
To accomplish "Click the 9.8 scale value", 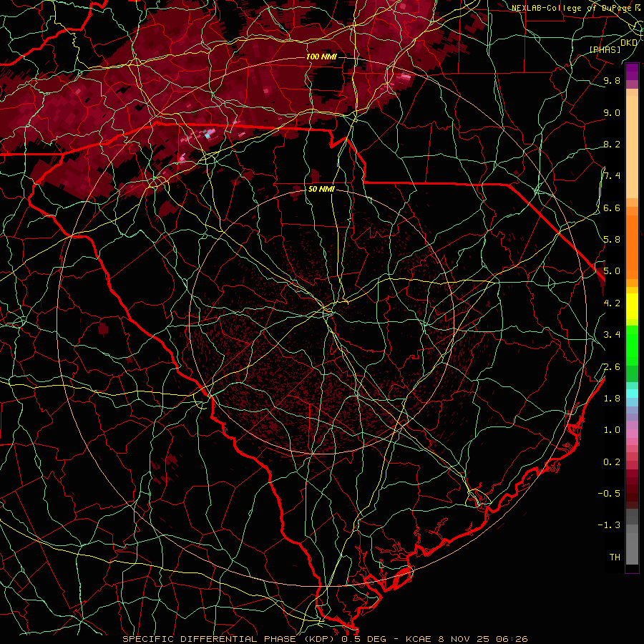I will pyautogui.click(x=612, y=80).
